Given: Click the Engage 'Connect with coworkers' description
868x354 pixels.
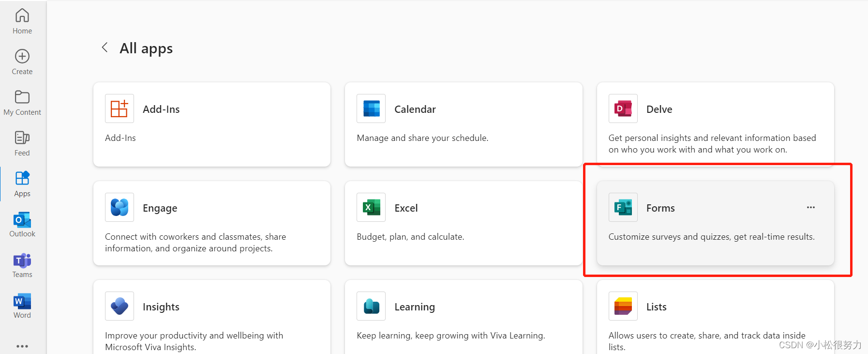Looking at the screenshot, I should [x=195, y=243].
